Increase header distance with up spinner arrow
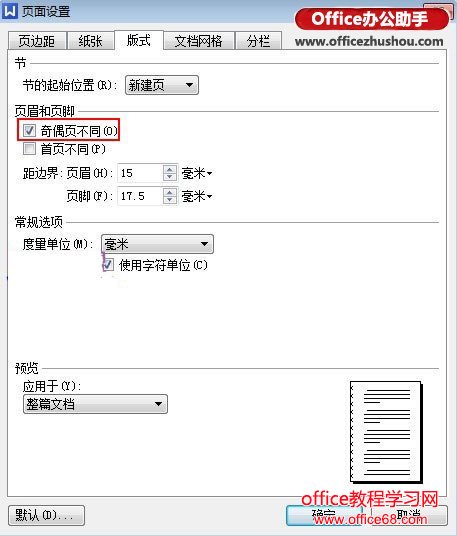 tap(170, 169)
